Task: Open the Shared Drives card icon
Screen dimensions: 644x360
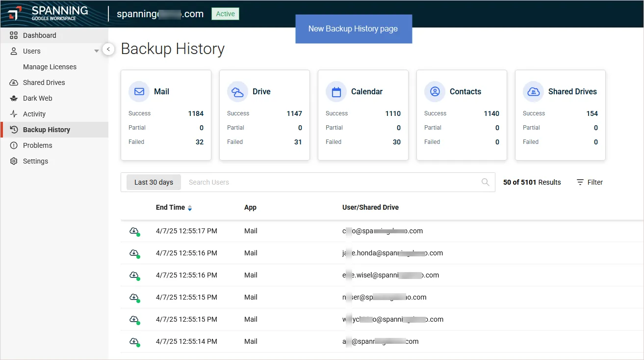Action: pyautogui.click(x=533, y=92)
